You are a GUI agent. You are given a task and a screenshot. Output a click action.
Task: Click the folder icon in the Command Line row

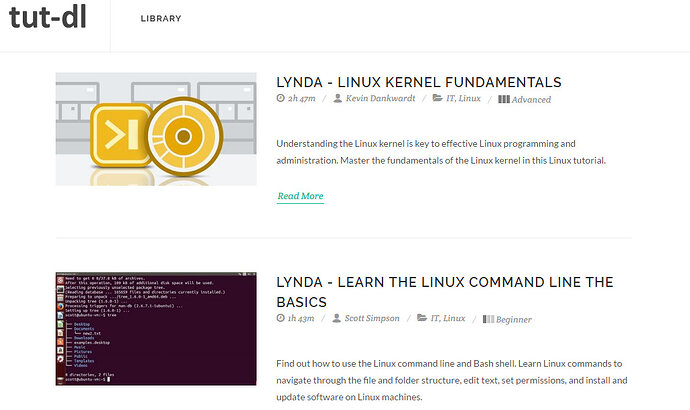[x=421, y=319]
